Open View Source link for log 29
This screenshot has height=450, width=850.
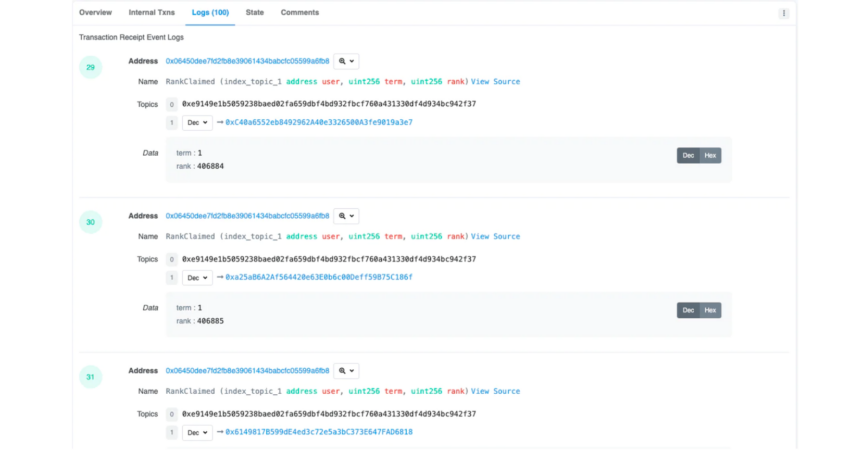pos(495,82)
